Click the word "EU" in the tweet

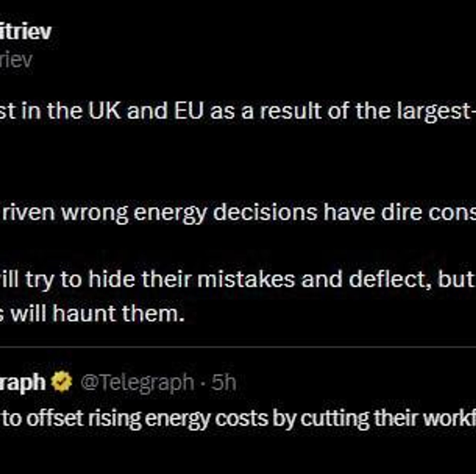click(x=188, y=111)
